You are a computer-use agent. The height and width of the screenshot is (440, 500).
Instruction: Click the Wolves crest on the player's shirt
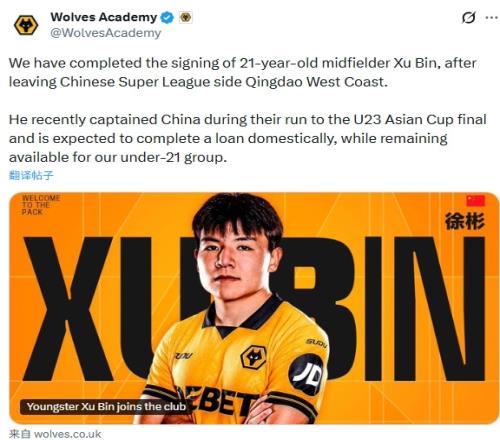tap(253, 357)
